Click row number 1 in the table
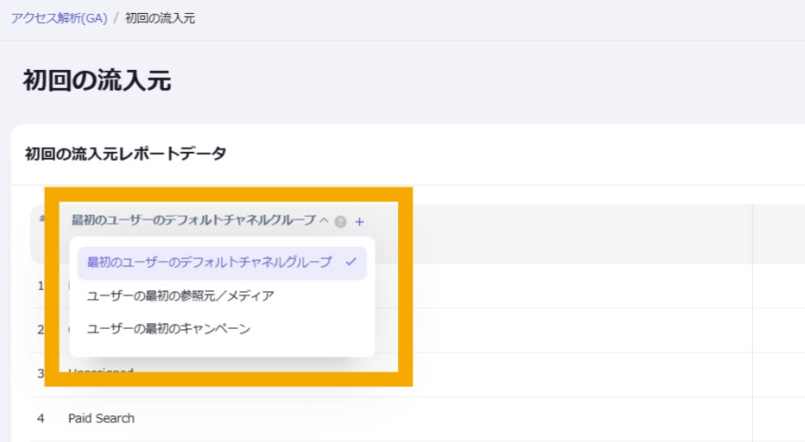Screen dimensions: 805x442 coord(41,286)
